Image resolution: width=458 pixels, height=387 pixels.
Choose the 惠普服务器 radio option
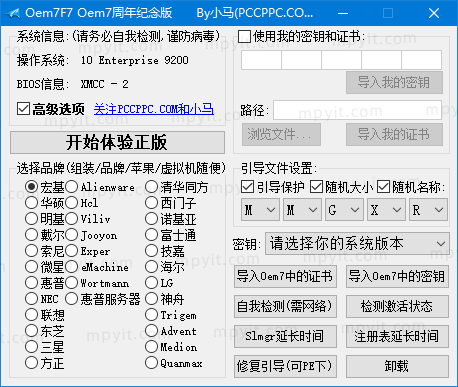click(71, 299)
